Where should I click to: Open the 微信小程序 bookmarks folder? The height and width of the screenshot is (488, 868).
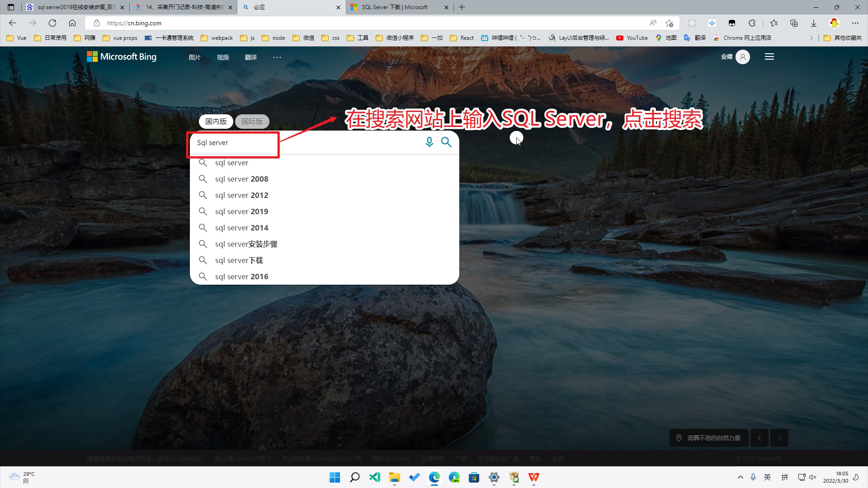point(395,38)
